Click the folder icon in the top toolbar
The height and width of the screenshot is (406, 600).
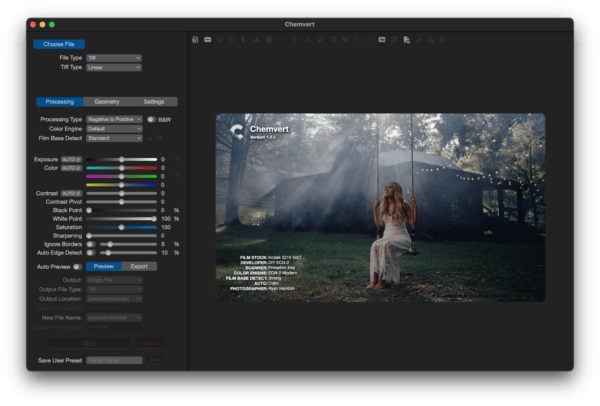coord(345,40)
